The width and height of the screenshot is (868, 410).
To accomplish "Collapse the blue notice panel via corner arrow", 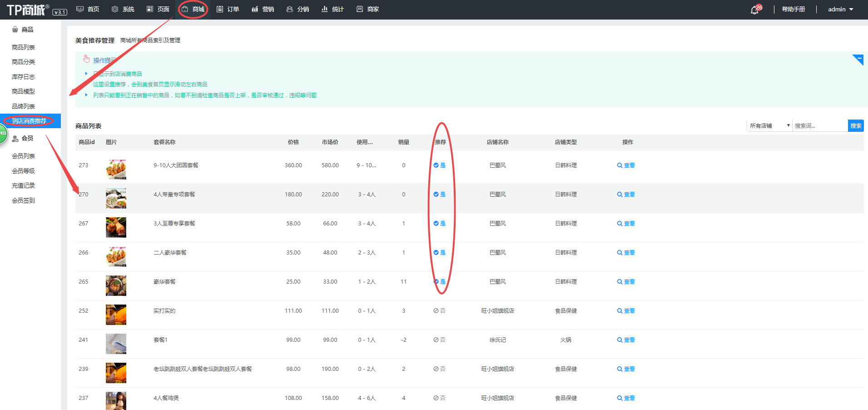I will (858, 60).
